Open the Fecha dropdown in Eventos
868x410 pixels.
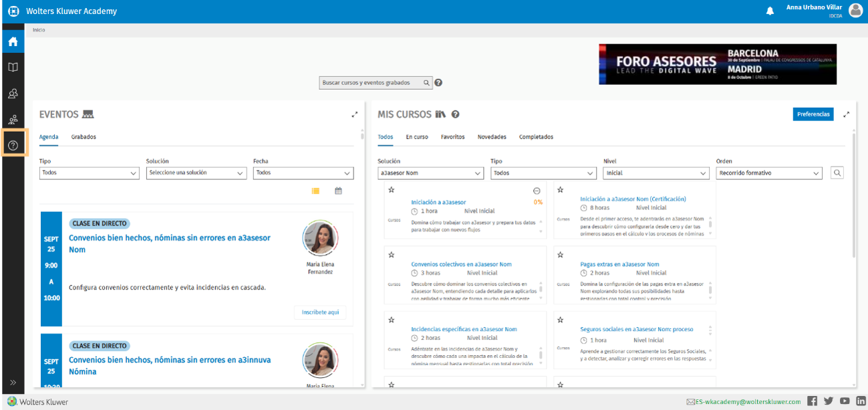303,173
